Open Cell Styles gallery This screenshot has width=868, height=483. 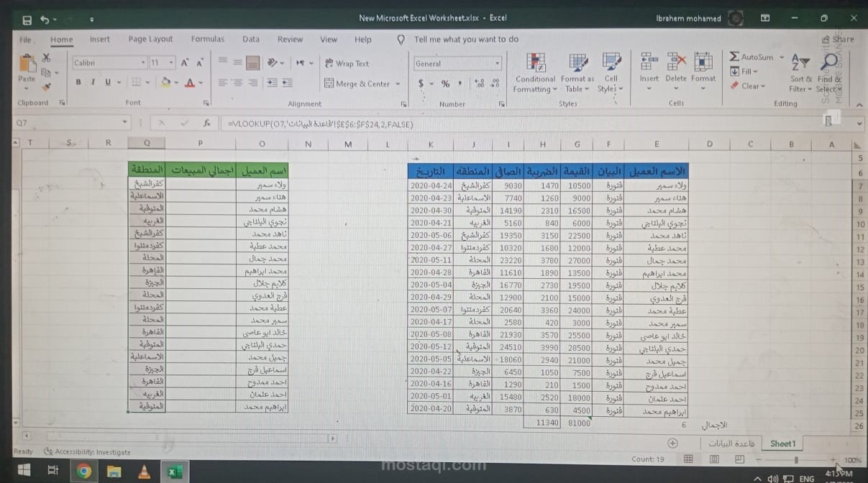[x=611, y=73]
